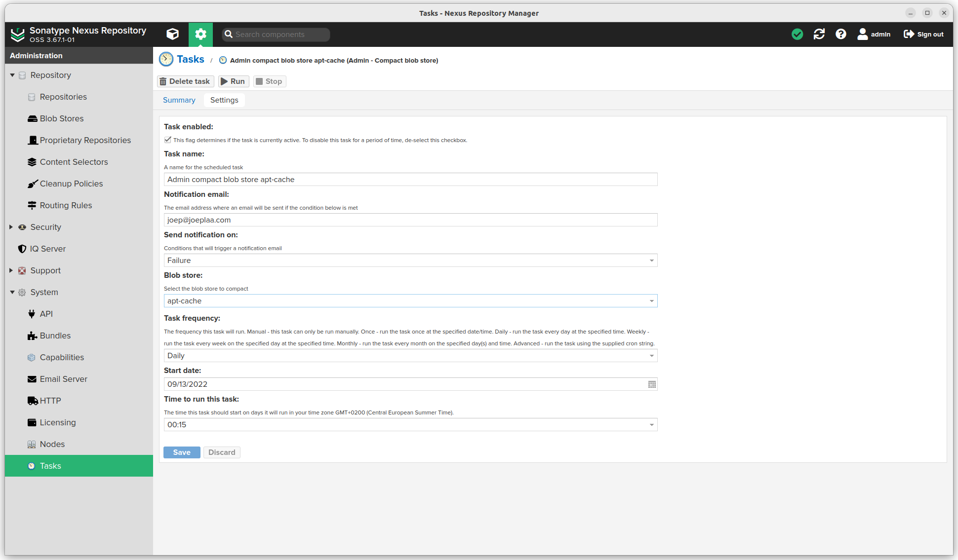Expand the Support tree section

tap(11, 270)
